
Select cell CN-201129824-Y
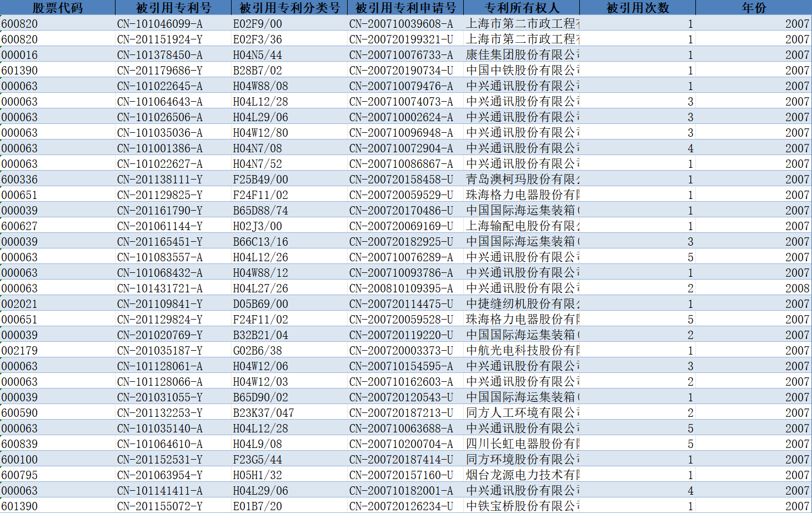click(x=173, y=320)
